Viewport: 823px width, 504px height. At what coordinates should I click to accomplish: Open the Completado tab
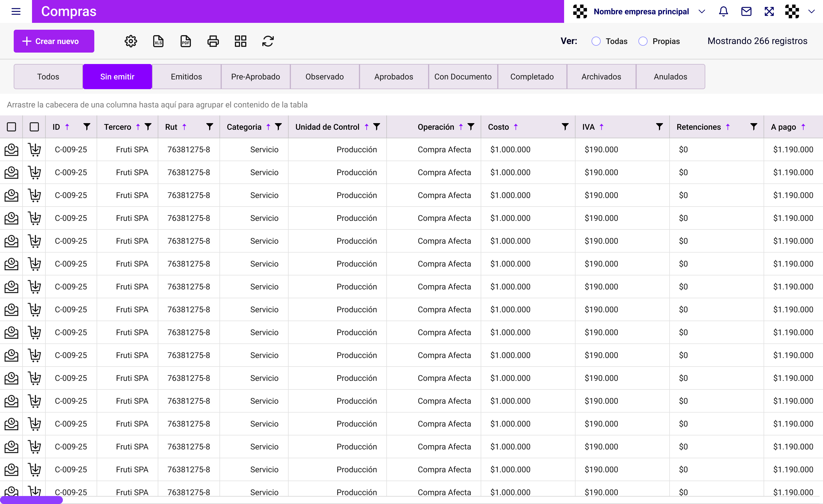(532, 77)
